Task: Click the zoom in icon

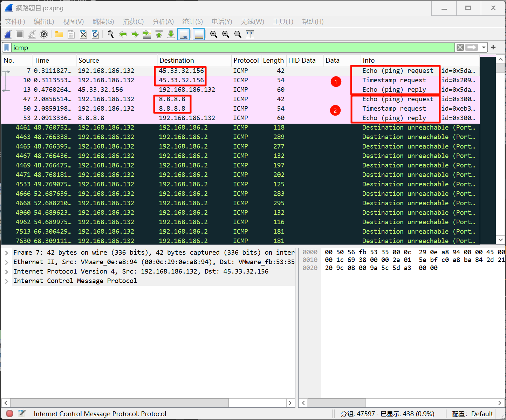Action: point(214,34)
